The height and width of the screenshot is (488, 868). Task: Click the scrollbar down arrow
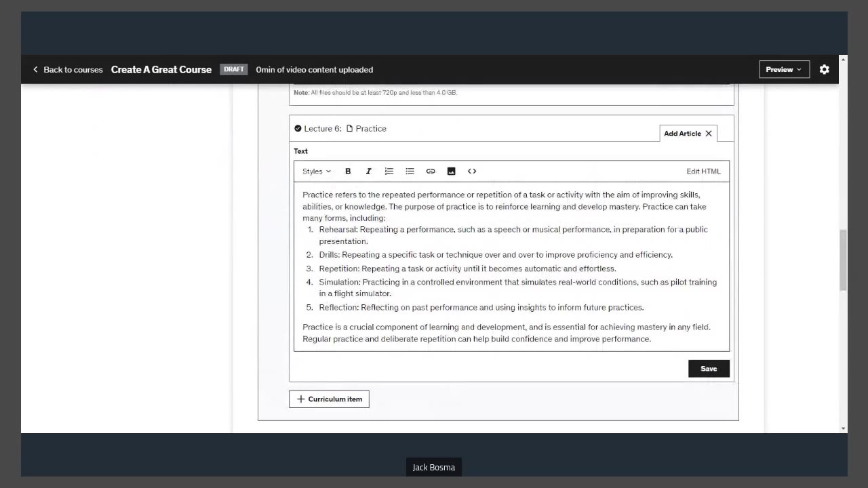[843, 428]
